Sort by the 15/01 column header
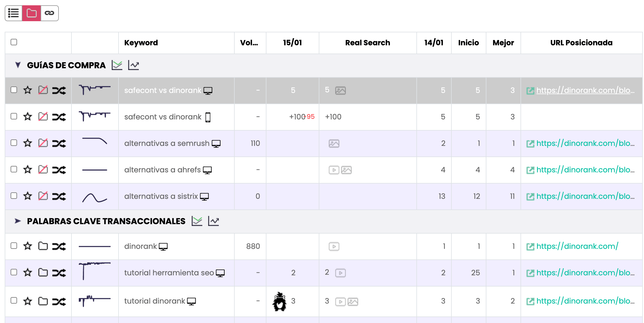Image resolution: width=644 pixels, height=323 pixels. coord(293,43)
